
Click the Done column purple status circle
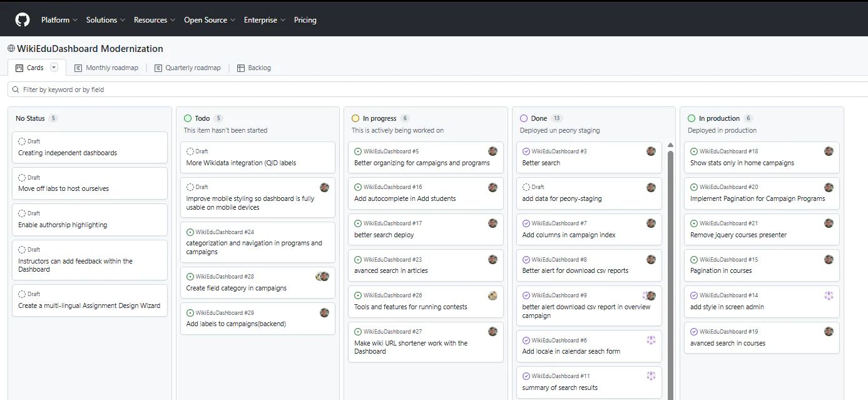(x=524, y=118)
